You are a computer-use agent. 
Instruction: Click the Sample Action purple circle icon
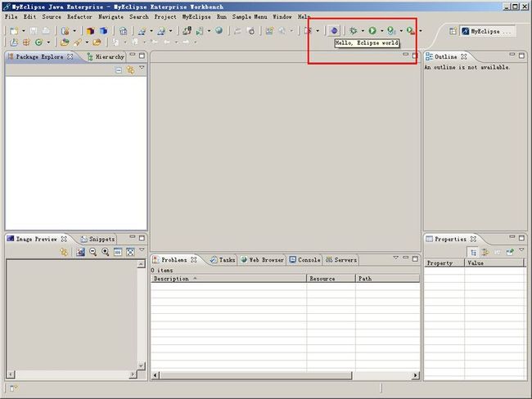tap(334, 31)
